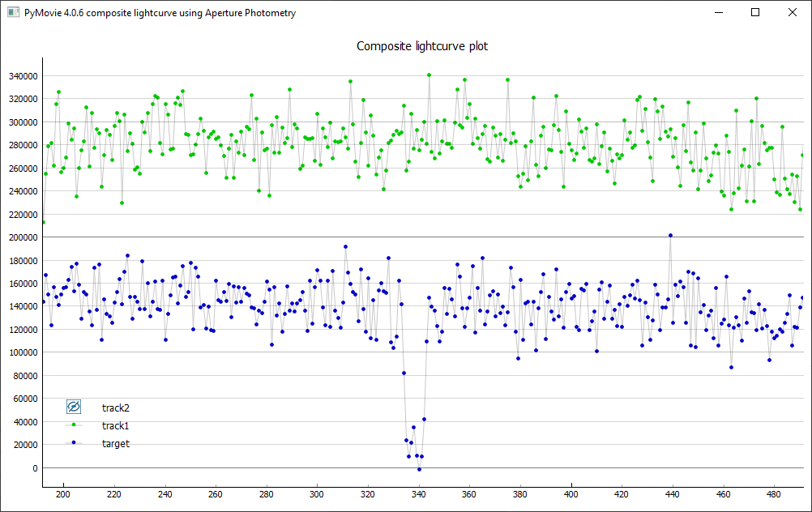This screenshot has height=512, width=812.
Task: Click the 400 tick label on x-axis
Action: 571,493
